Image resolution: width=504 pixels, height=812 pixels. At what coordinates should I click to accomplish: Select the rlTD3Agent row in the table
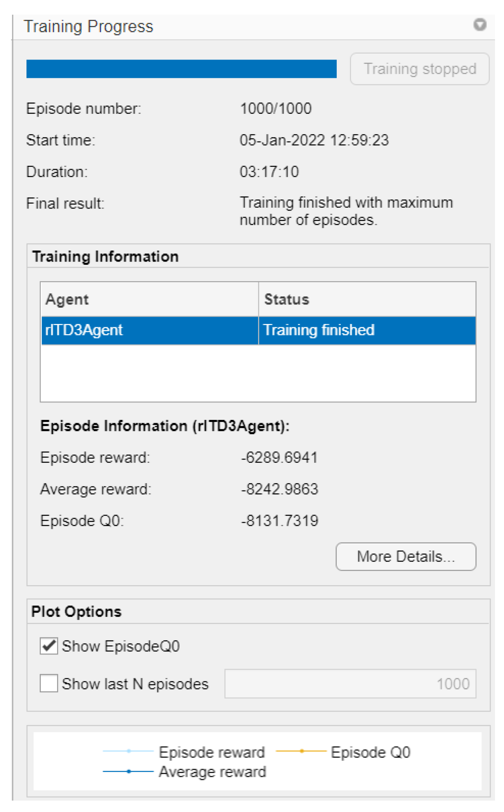[x=149, y=330]
